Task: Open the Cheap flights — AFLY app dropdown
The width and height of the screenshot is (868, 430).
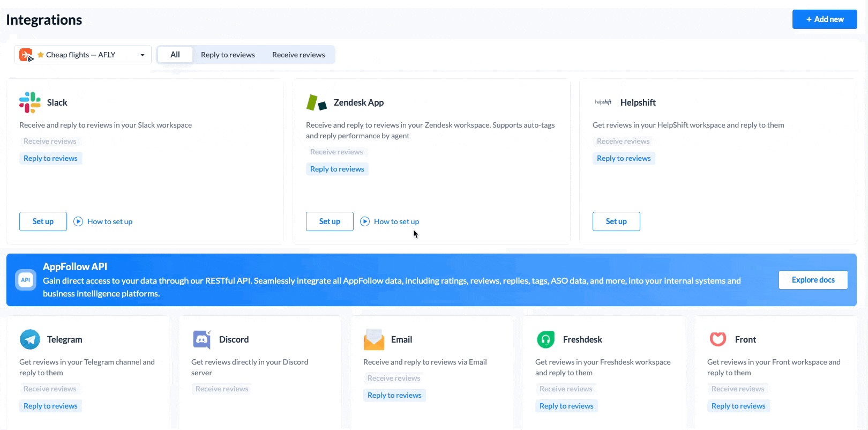Action: coord(83,55)
